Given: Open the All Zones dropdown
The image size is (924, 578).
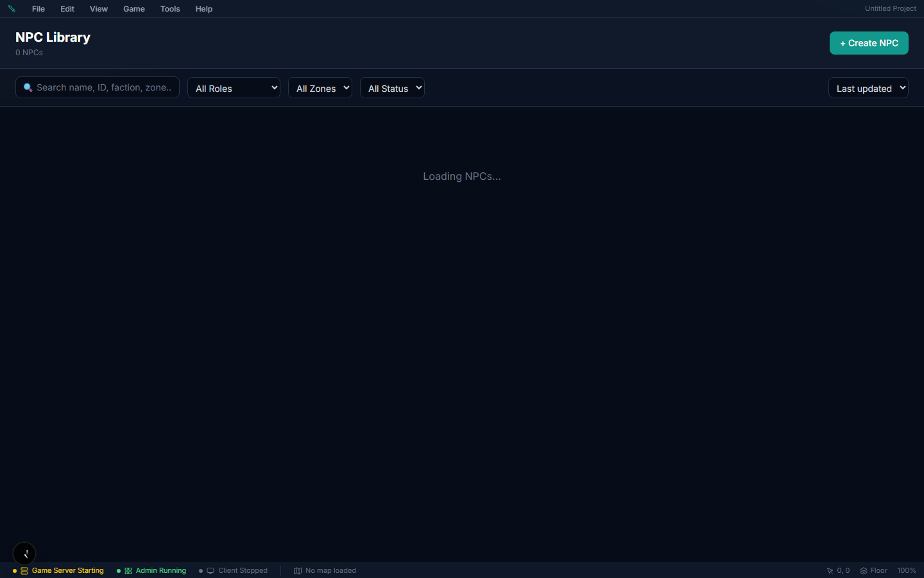Looking at the screenshot, I should tap(320, 88).
